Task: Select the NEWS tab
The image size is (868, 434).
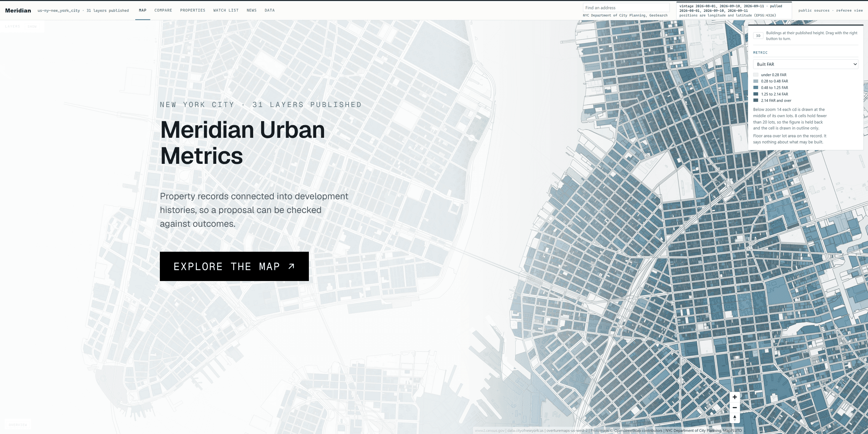Action: 251,10
